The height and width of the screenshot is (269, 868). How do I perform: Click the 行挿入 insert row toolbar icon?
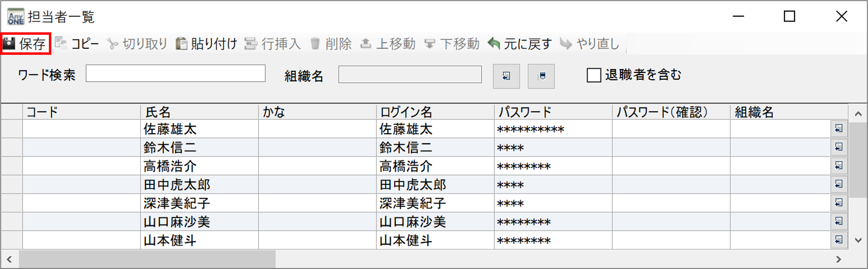[251, 44]
